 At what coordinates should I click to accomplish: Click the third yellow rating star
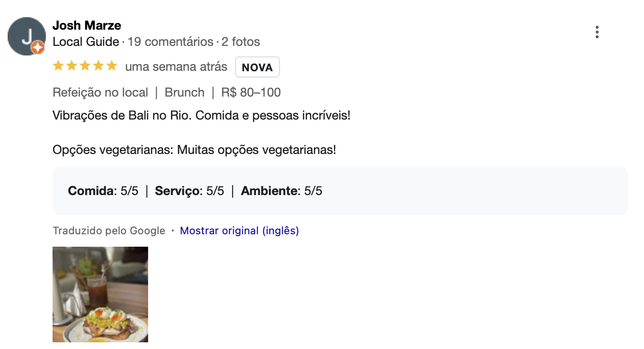pyautogui.click(x=85, y=65)
